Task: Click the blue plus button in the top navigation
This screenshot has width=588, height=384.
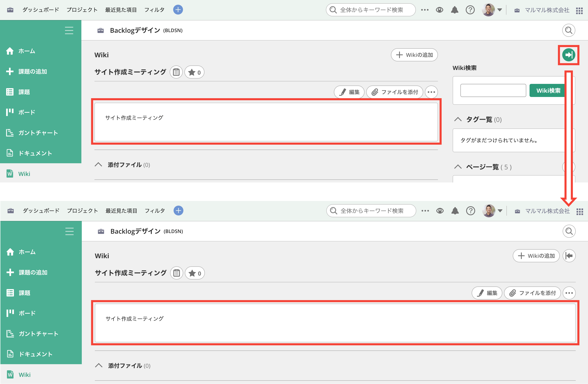Action: click(178, 10)
